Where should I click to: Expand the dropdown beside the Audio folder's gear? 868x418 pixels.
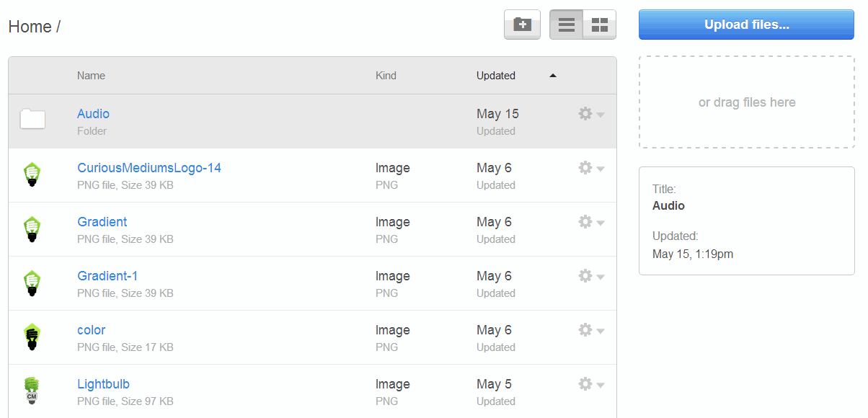pos(599,115)
